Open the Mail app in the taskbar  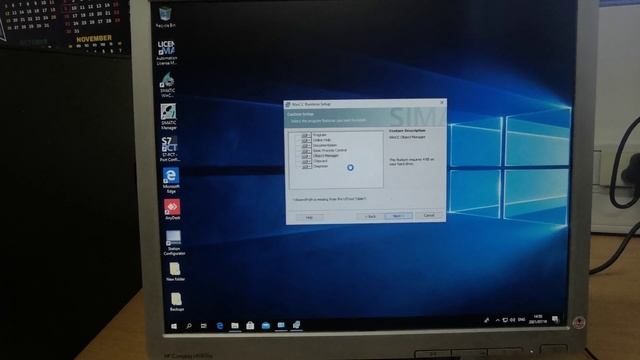[265, 325]
